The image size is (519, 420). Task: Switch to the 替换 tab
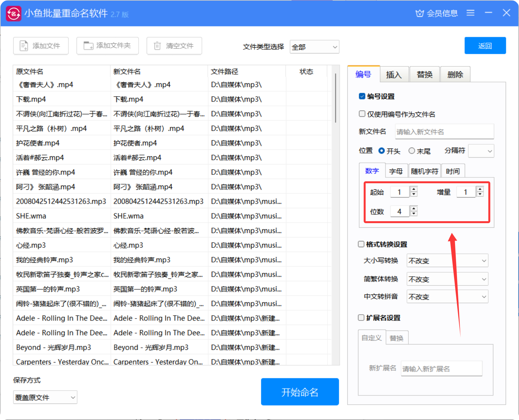tap(425, 75)
